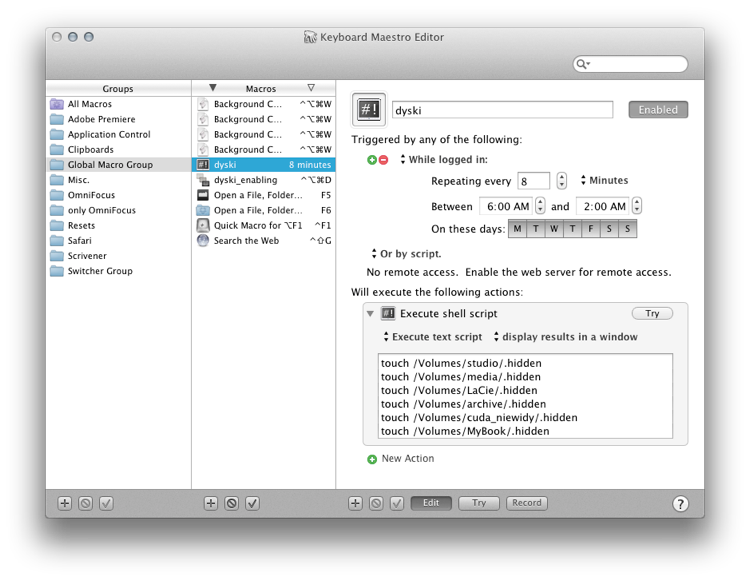
Task: Open the Execute text script popup
Action: pyautogui.click(x=433, y=337)
